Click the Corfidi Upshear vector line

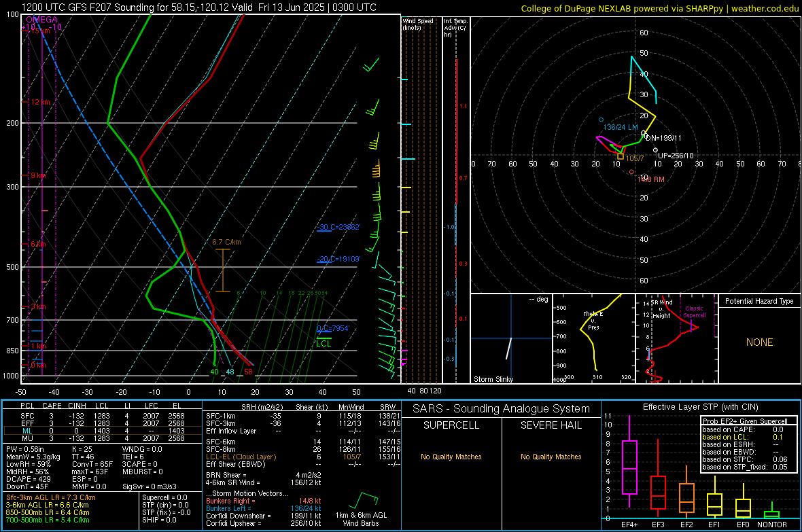point(264,523)
